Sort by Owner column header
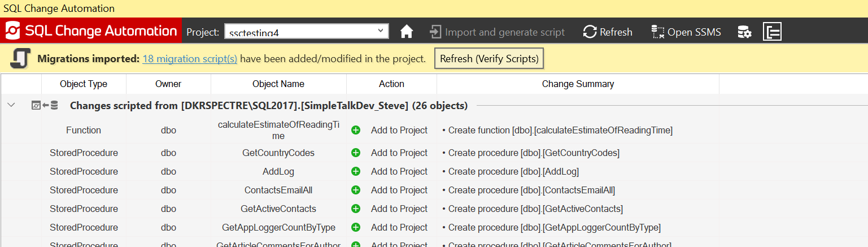The image size is (868, 247). point(168,84)
